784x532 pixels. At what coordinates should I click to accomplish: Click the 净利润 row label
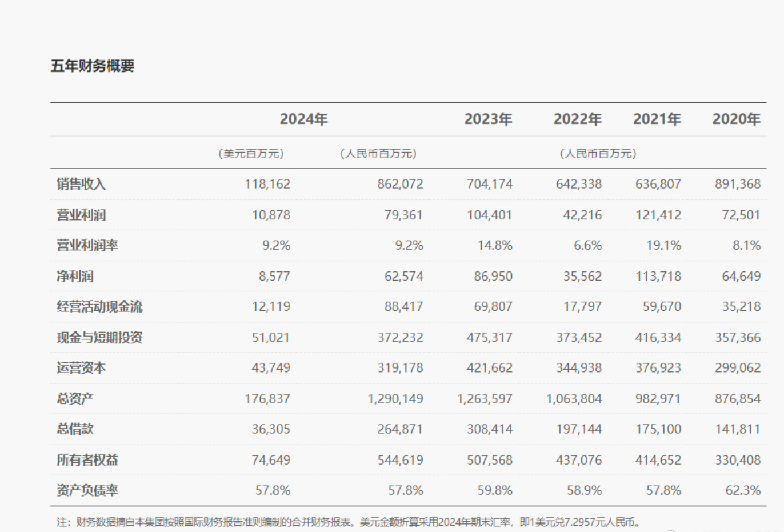coord(75,276)
